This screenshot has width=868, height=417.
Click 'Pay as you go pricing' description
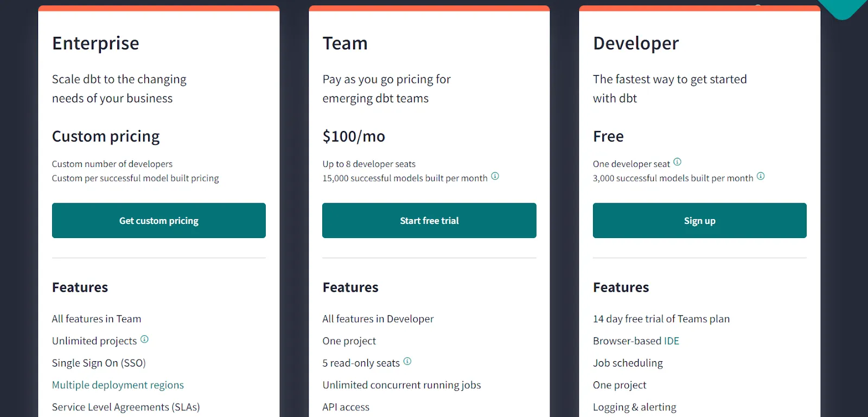point(386,89)
